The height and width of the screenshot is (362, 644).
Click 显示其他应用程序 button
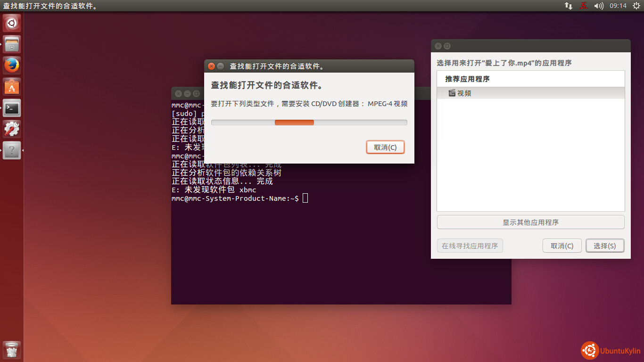(530, 222)
